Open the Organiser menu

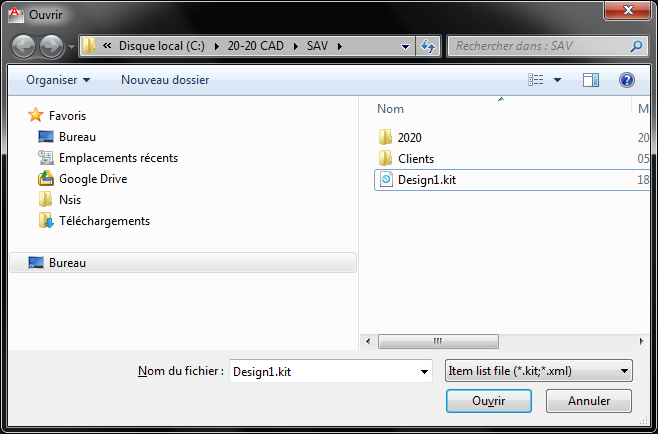pos(58,79)
